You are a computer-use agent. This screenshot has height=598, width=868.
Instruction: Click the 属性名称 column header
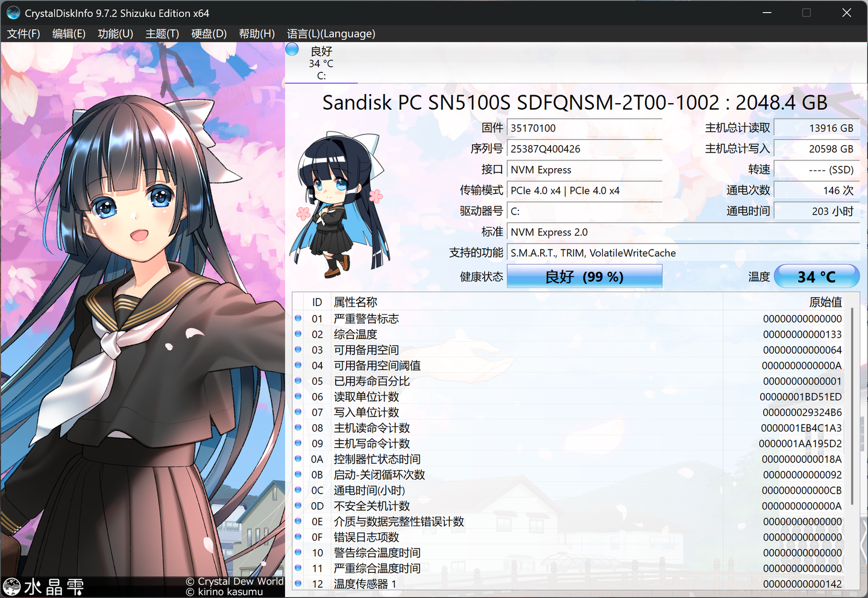[x=526, y=302]
